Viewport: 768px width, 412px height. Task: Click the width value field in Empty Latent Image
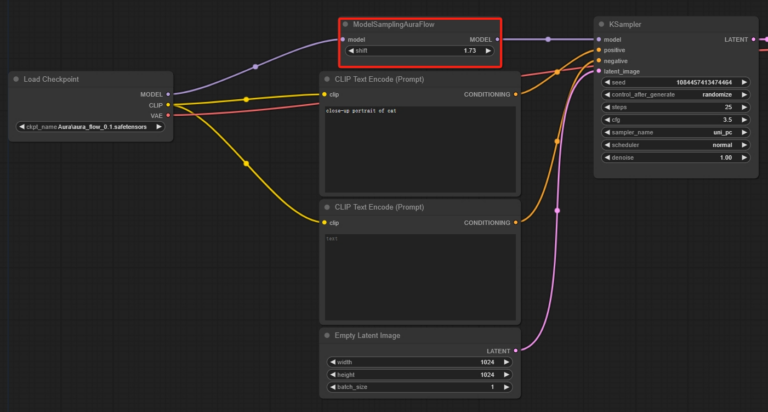(x=419, y=362)
